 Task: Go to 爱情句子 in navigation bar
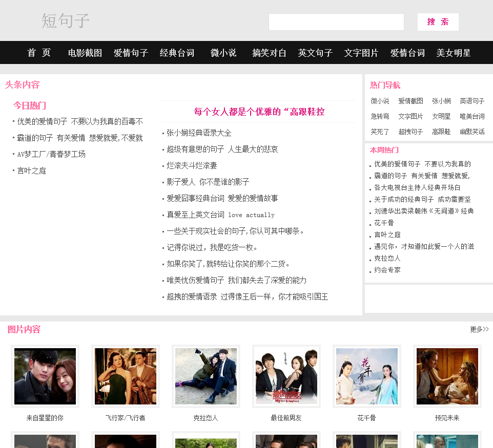(x=131, y=53)
